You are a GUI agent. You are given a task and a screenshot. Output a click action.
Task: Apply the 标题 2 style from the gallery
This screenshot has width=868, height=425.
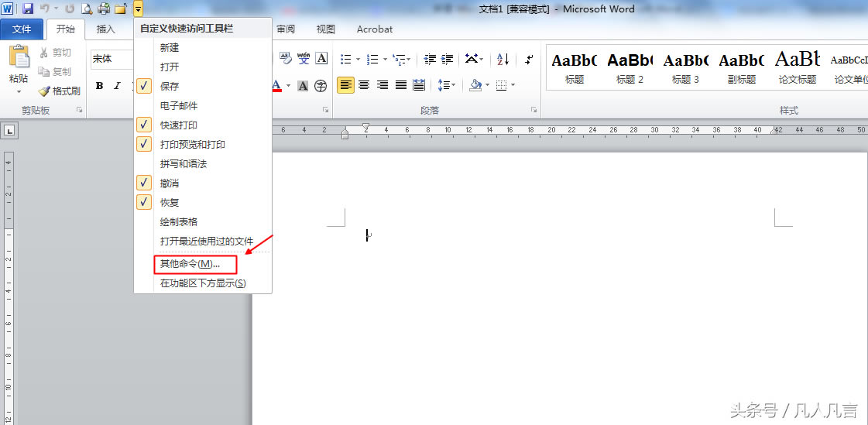tap(630, 67)
